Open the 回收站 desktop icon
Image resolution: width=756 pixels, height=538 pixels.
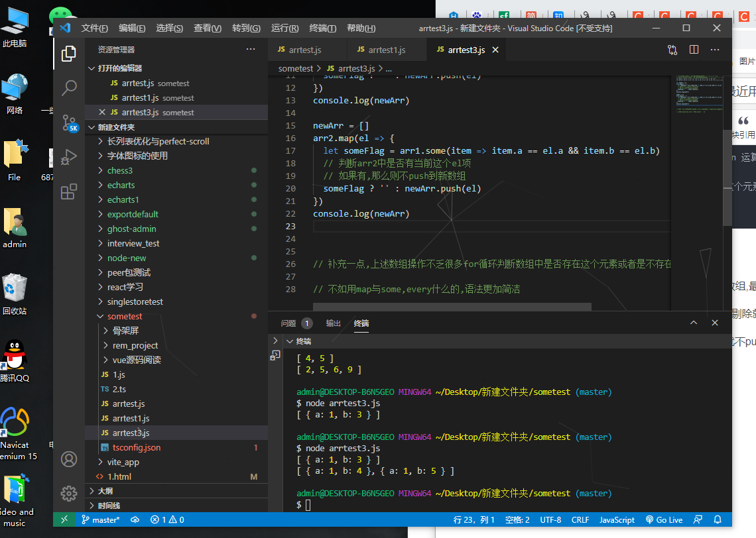(15, 294)
